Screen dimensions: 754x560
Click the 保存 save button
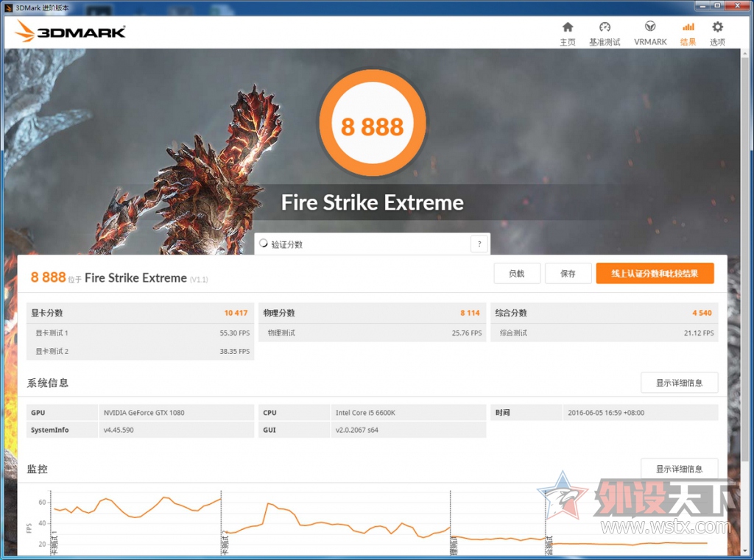[x=568, y=274]
